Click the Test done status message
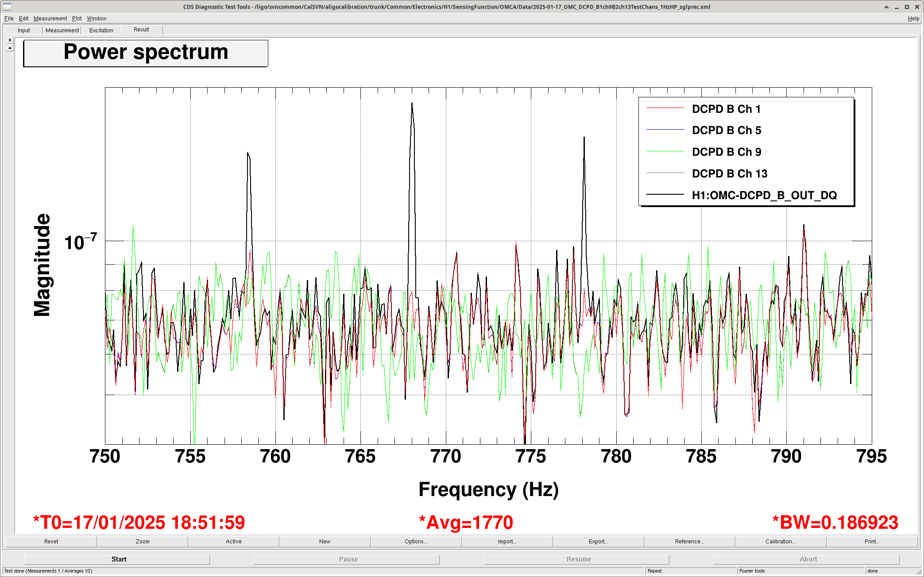Image resolution: width=924 pixels, height=577 pixels. [x=323, y=571]
